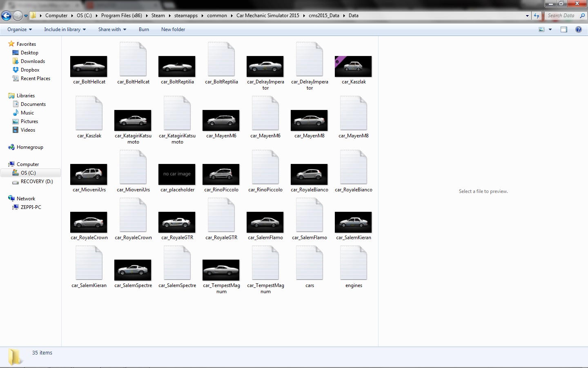Select Libraries in the navigation pane
This screenshot has width=588, height=368.
pos(25,96)
